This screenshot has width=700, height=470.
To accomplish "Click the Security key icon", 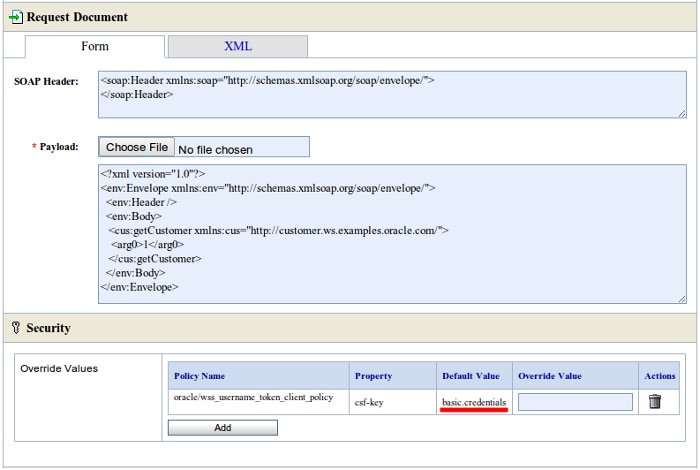I will 16,328.
